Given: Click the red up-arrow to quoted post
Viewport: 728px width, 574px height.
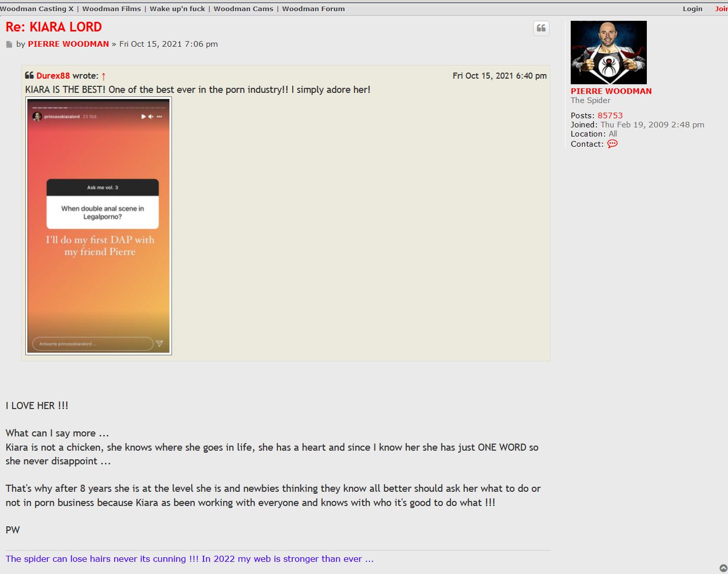Looking at the screenshot, I should [103, 76].
